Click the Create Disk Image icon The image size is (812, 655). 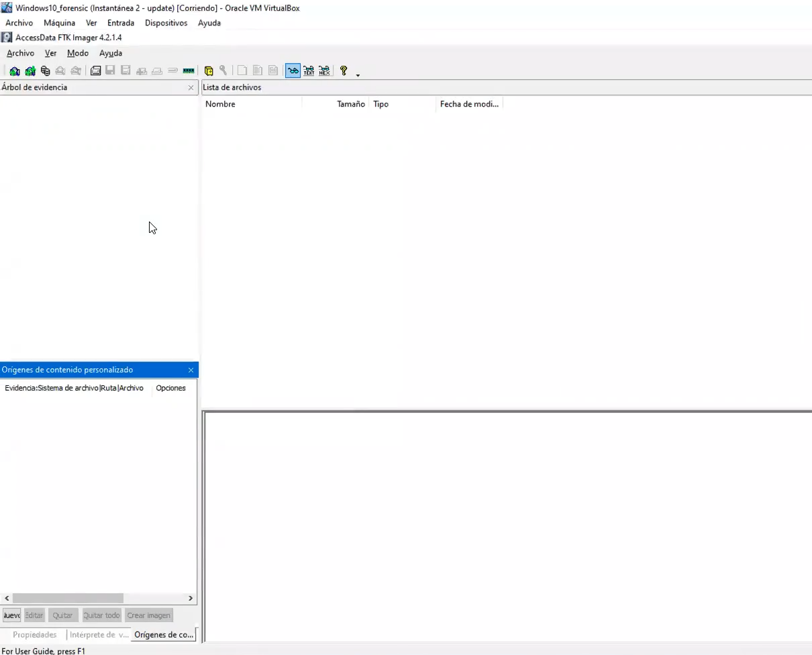pos(96,70)
